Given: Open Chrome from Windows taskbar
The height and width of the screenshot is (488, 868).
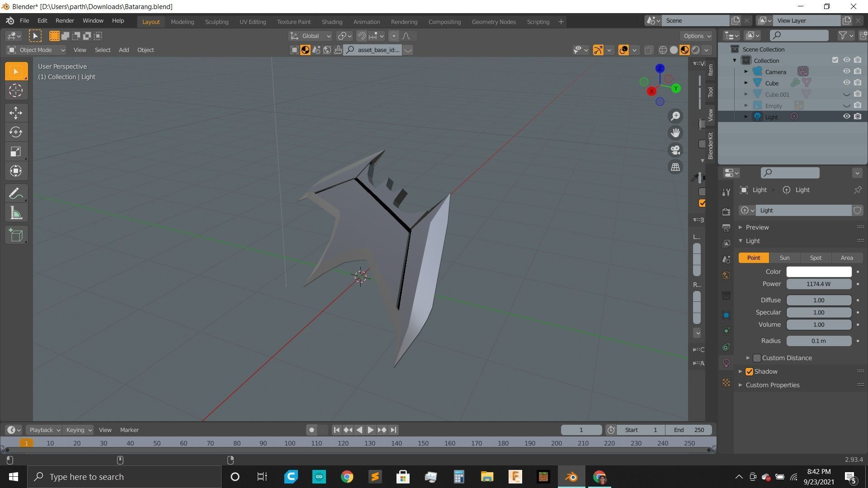Looking at the screenshot, I should point(347,477).
